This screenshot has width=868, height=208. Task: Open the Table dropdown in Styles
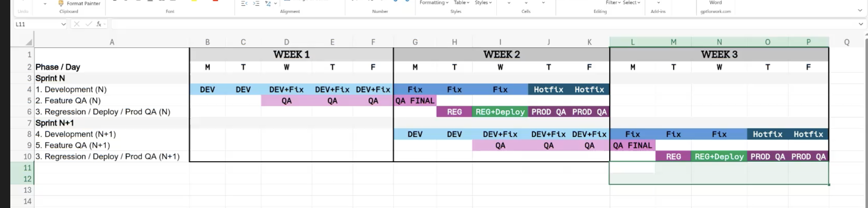pos(461,3)
